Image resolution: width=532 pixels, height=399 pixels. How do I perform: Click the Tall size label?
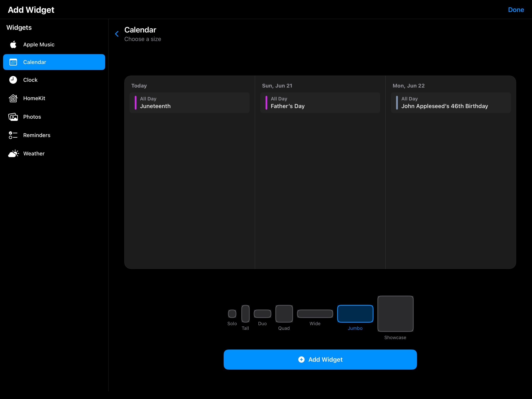(x=245, y=328)
